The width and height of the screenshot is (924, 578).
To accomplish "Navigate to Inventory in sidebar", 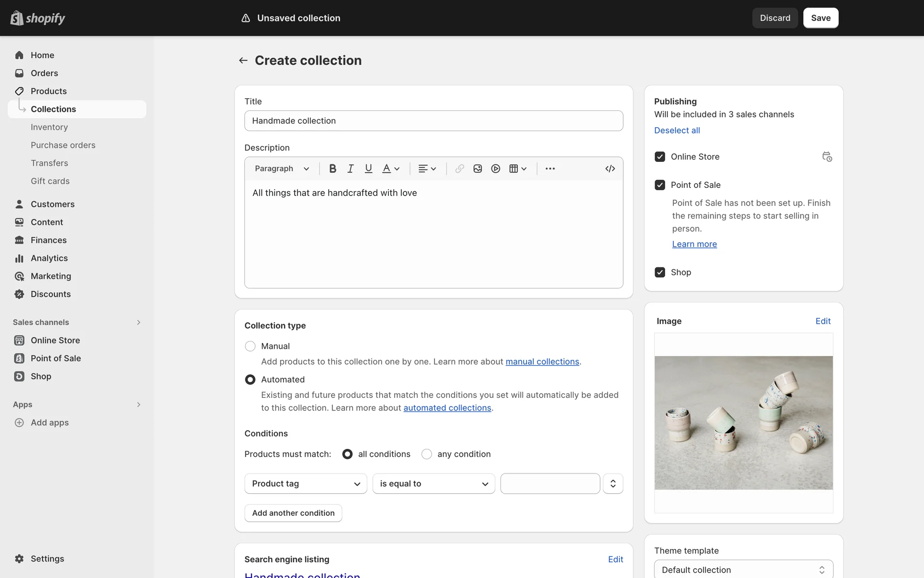I will coord(49,127).
